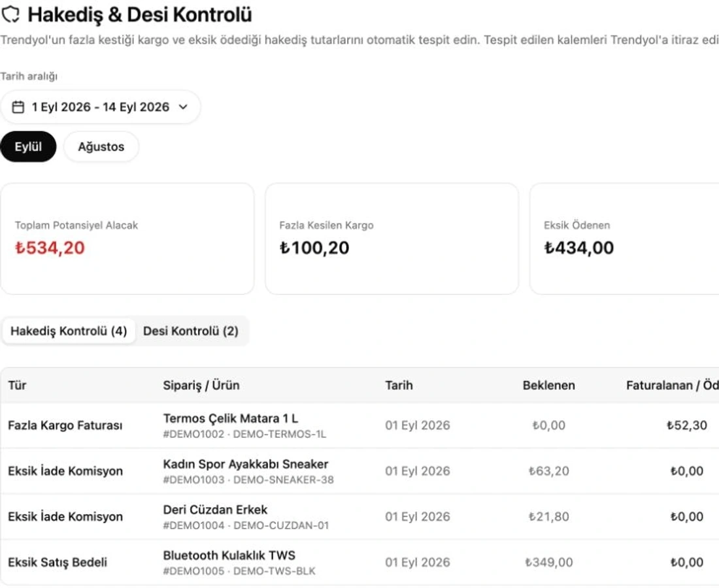
Task: Click the Eksik İade Komisyon label in Cüzdan row
Action: [x=65, y=517]
